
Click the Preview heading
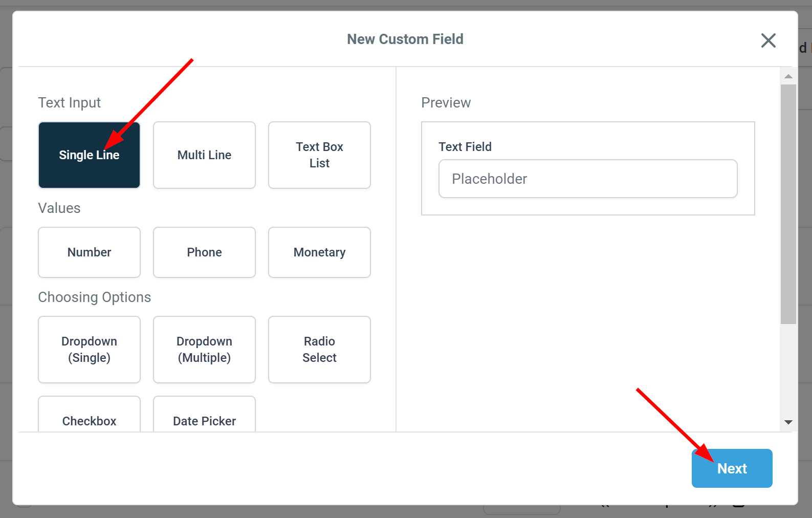coord(446,103)
